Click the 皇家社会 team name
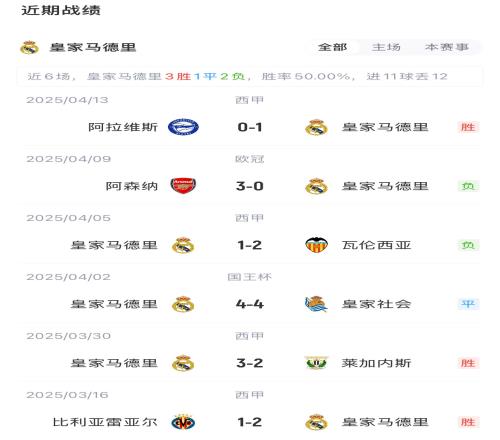 (376, 304)
